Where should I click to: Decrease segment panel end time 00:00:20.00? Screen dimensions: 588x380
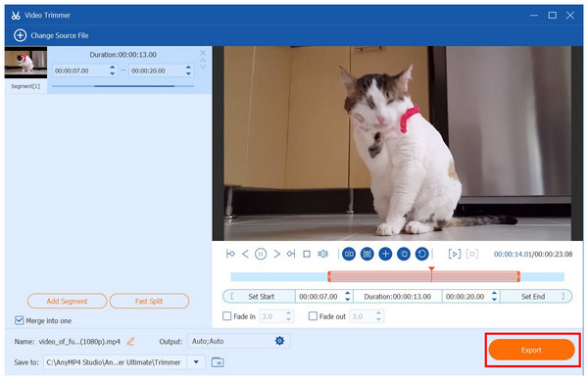point(188,73)
